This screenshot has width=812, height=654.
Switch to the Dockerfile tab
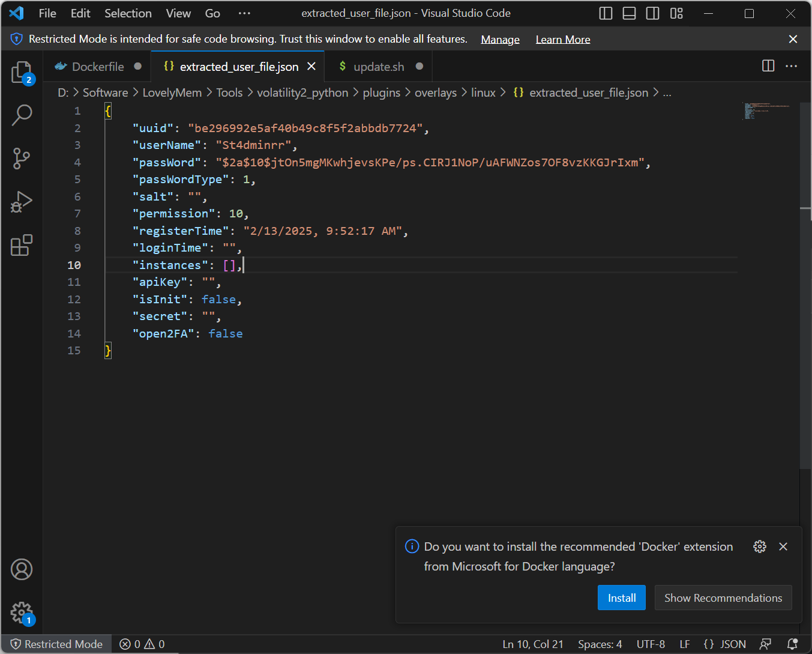point(98,67)
